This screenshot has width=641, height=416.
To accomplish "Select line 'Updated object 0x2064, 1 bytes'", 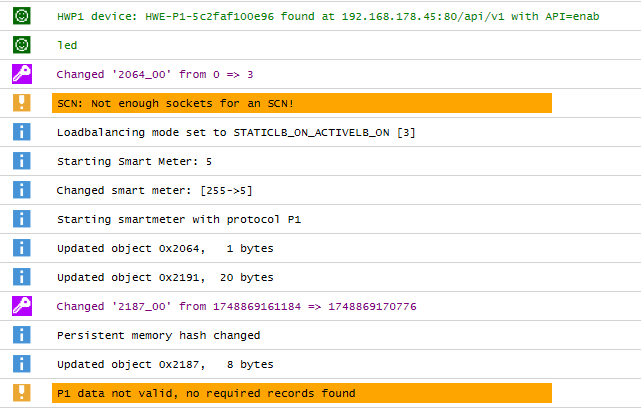I will tap(165, 248).
